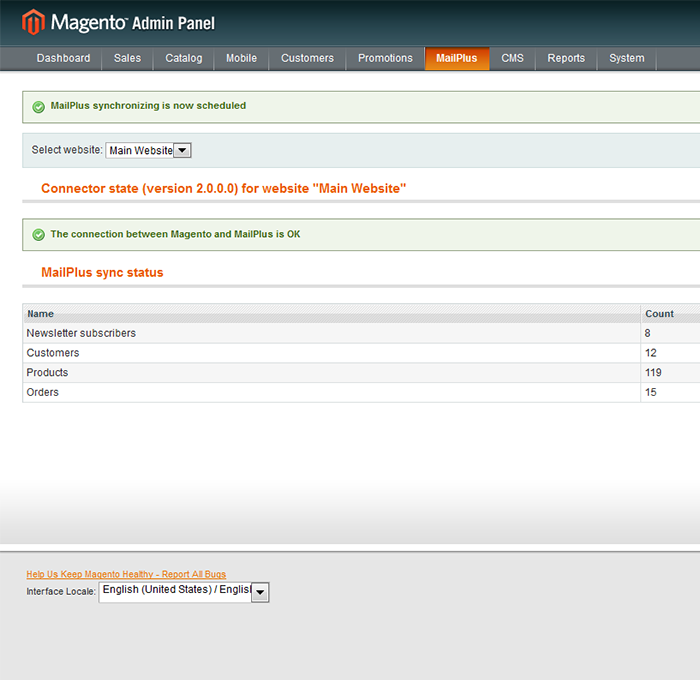
Task: Click the connection is OK message text
Action: [x=175, y=234]
